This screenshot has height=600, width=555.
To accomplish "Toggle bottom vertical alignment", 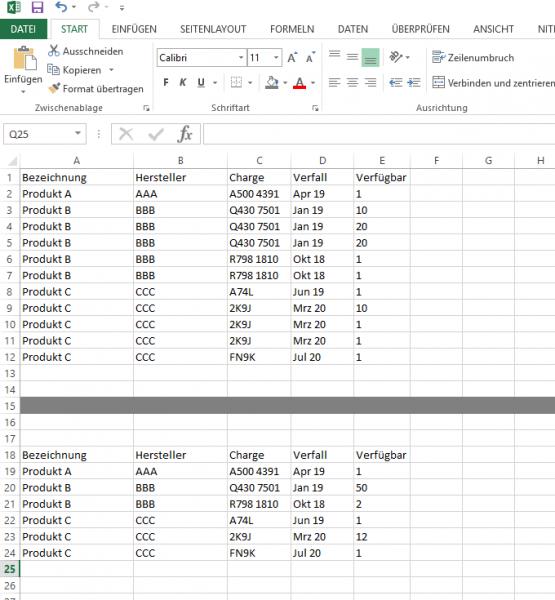I will [370, 57].
